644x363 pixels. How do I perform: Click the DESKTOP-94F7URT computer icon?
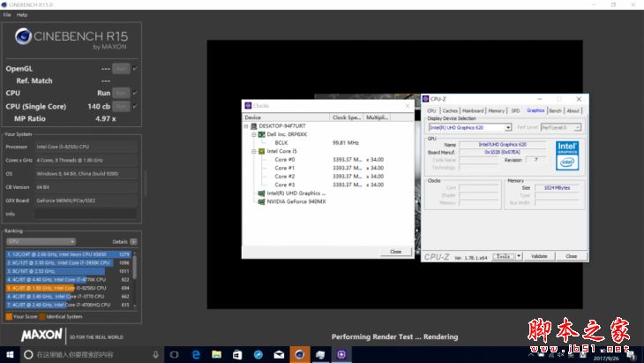[x=254, y=125]
